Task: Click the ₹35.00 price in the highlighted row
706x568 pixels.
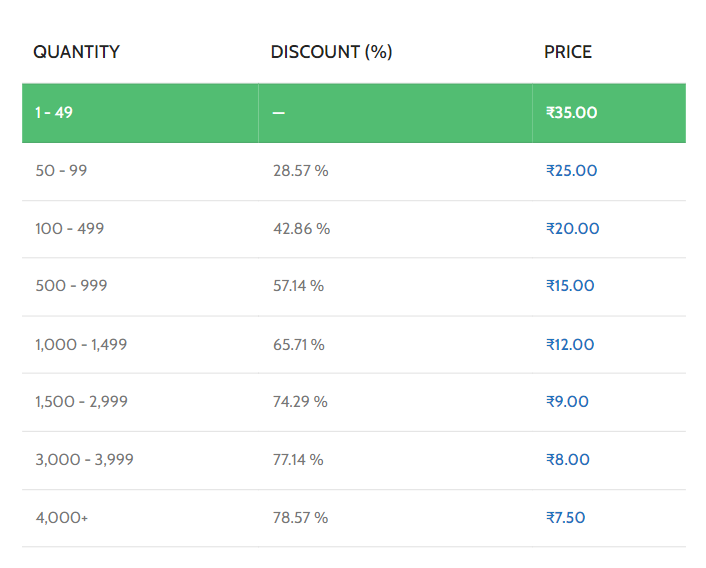Action: coord(571,113)
